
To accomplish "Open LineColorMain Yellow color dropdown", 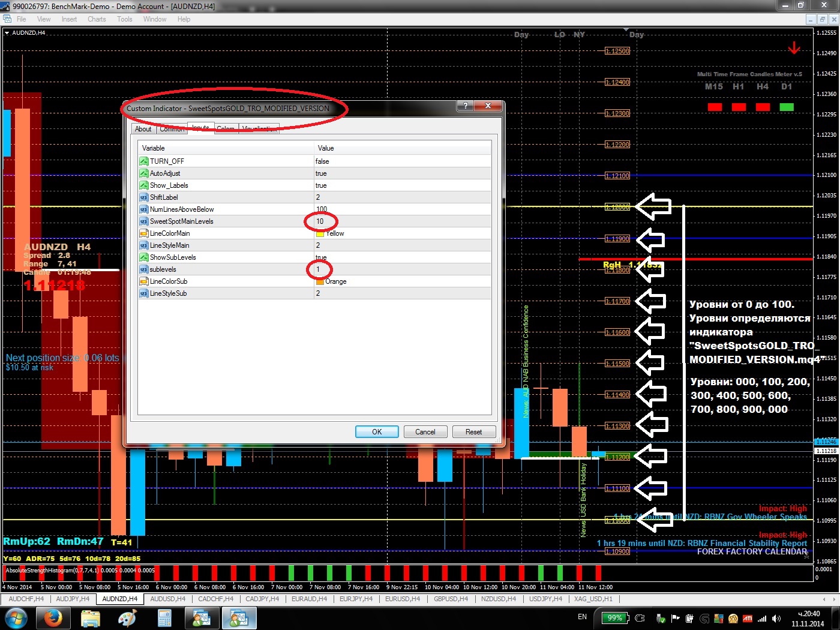I will click(x=403, y=233).
